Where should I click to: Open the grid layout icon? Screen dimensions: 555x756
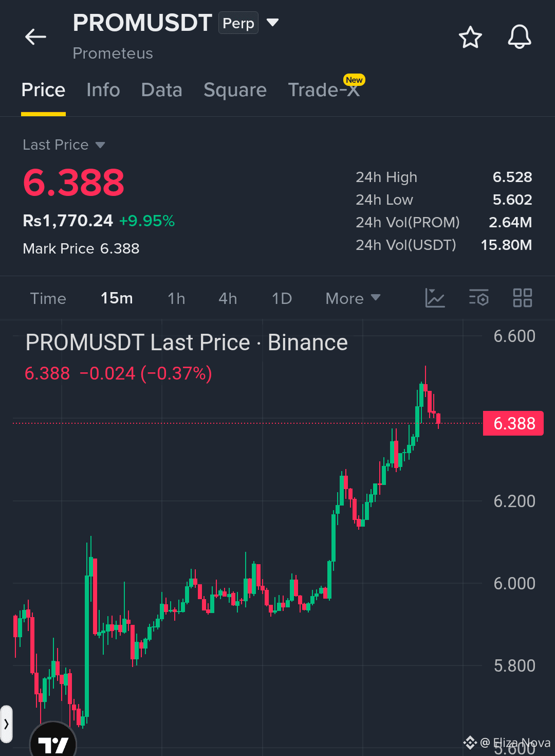tap(523, 298)
